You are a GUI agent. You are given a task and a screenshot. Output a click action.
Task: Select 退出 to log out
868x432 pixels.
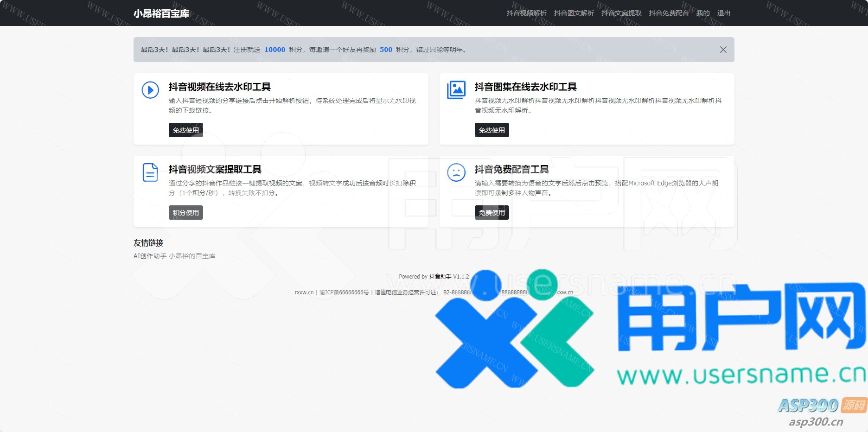(x=724, y=13)
